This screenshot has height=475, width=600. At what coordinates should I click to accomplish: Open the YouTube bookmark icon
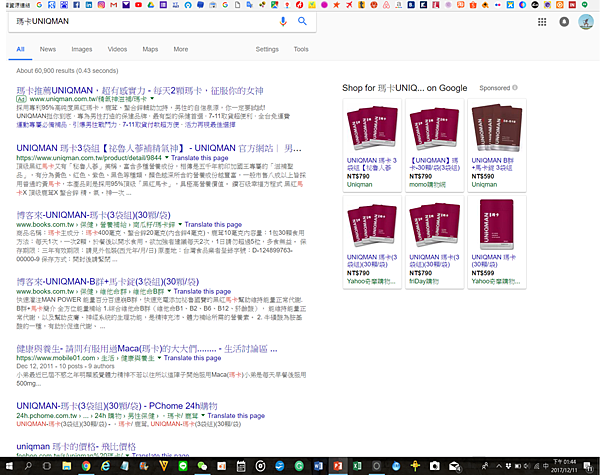138,5
